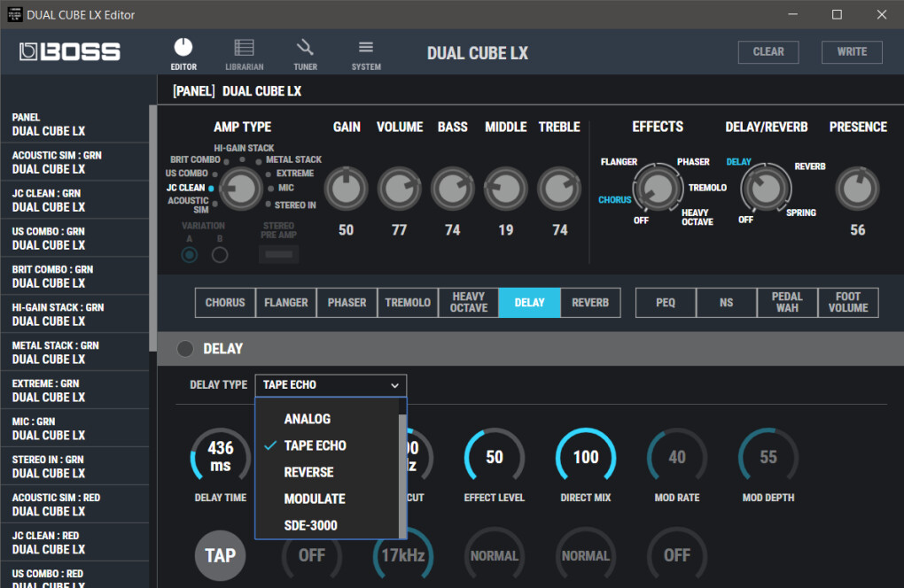Click the app icon in the title bar
Screen dimensions: 904x588
pyautogui.click(x=14, y=14)
